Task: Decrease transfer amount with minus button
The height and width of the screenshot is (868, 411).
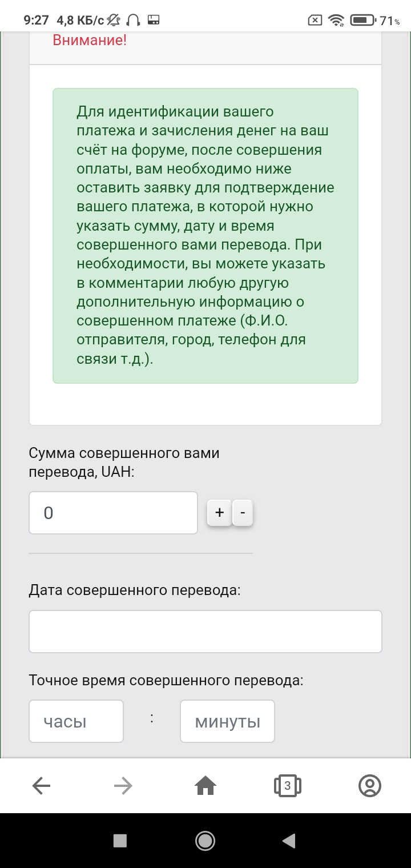Action: tap(243, 513)
